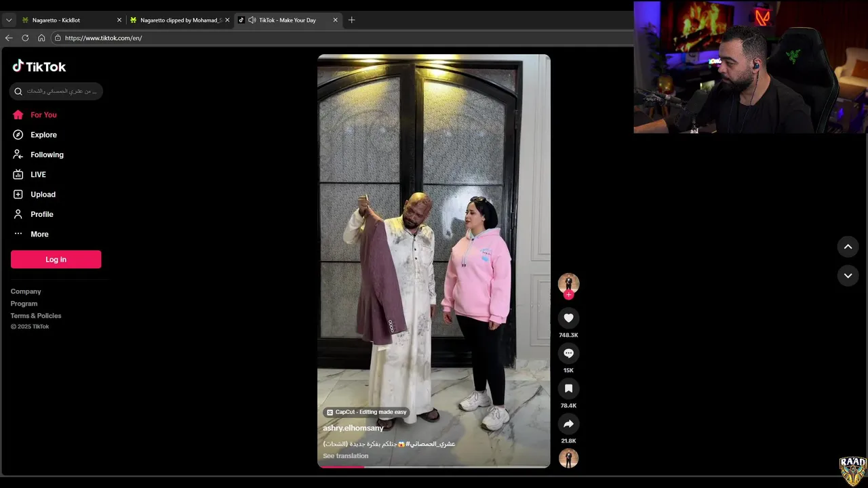This screenshot has width=868, height=488.
Task: Open the comments with speech bubble icon
Action: pyautogui.click(x=568, y=353)
